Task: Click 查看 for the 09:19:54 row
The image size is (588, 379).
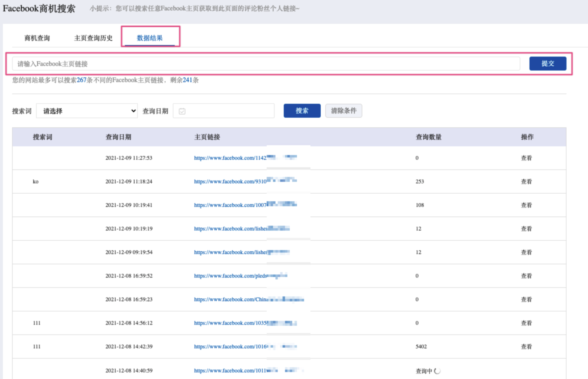Action: pyautogui.click(x=527, y=253)
